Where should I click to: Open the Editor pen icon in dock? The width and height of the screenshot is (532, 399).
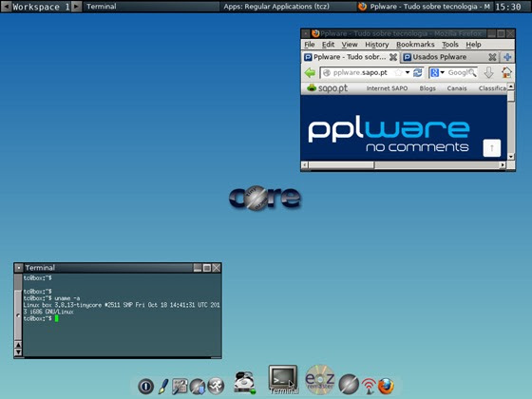tap(163, 386)
